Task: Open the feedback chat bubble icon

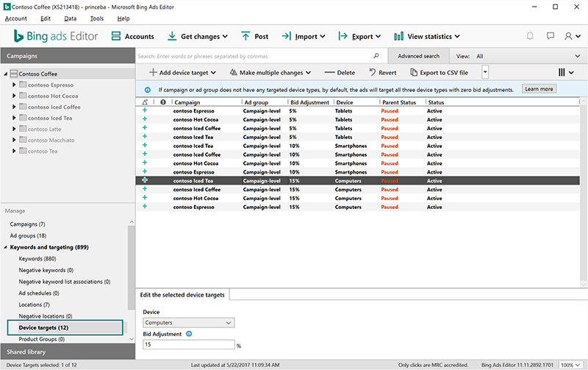Action: tap(550, 36)
